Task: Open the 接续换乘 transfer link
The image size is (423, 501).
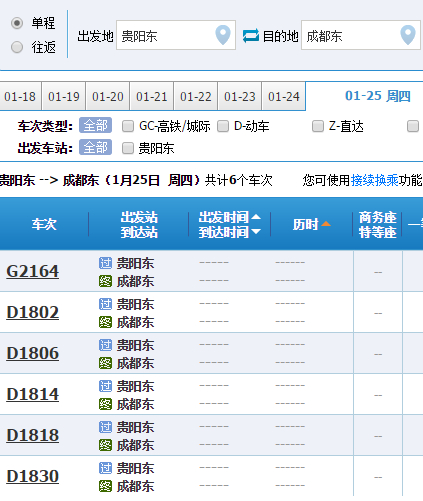Action: [374, 180]
